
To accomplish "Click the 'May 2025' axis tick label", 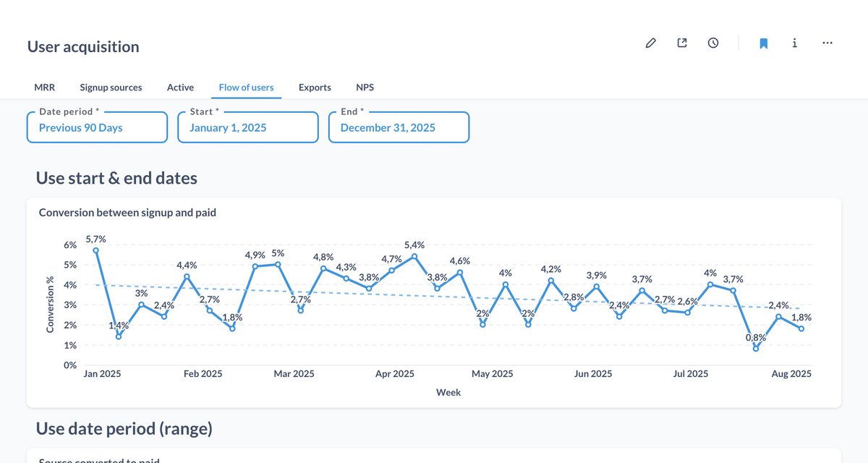I will coord(493,374).
